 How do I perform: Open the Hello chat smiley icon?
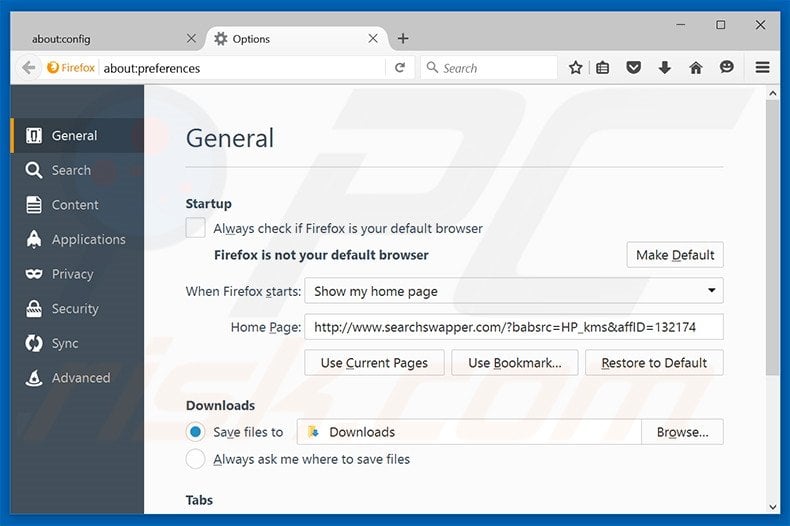[727, 67]
